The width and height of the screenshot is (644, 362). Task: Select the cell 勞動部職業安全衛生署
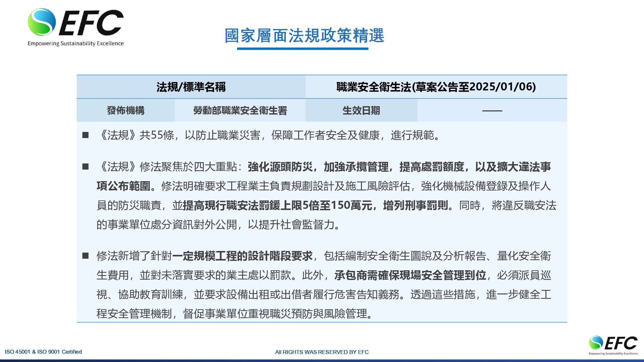pos(240,110)
